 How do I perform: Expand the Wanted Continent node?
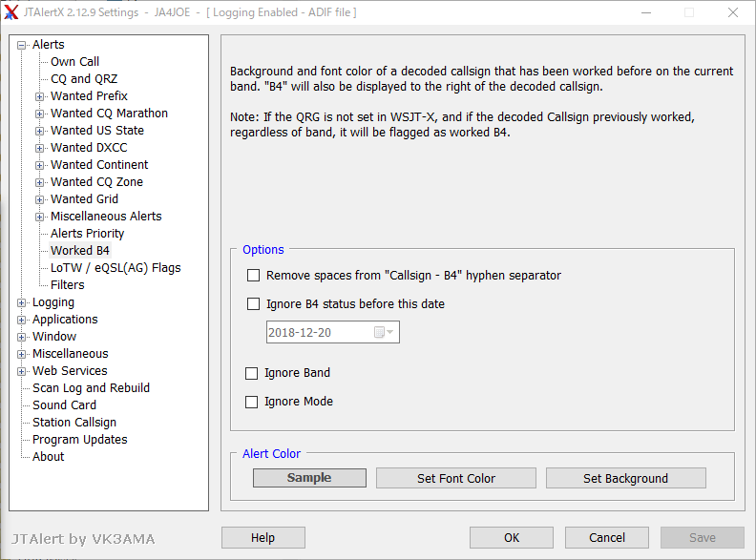coord(39,165)
